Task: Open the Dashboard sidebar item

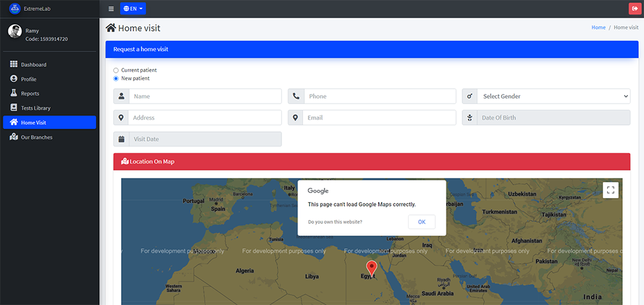Action: pyautogui.click(x=33, y=65)
